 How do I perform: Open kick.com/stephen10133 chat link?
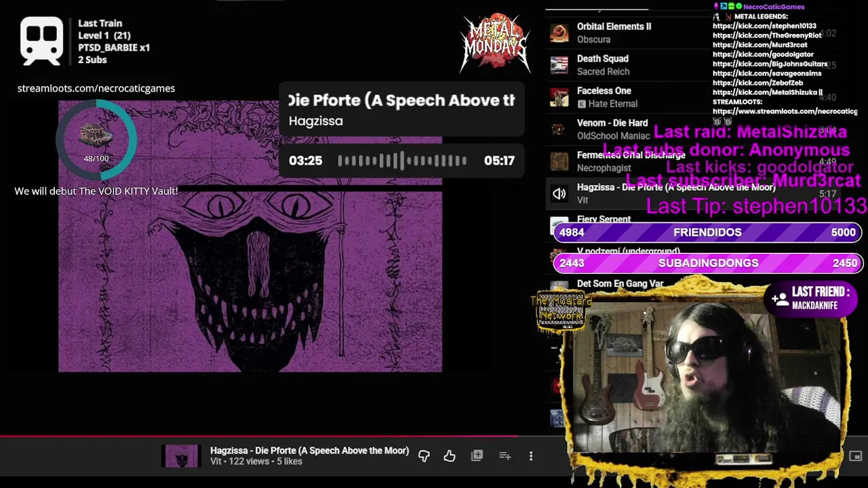click(764, 26)
